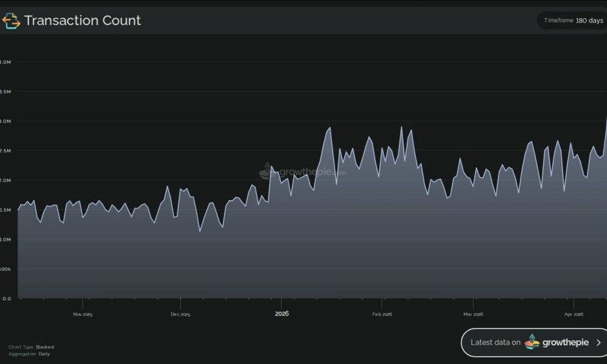The height and width of the screenshot is (364, 607).
Task: Click the Transaction Count title text
Action: [83, 20]
